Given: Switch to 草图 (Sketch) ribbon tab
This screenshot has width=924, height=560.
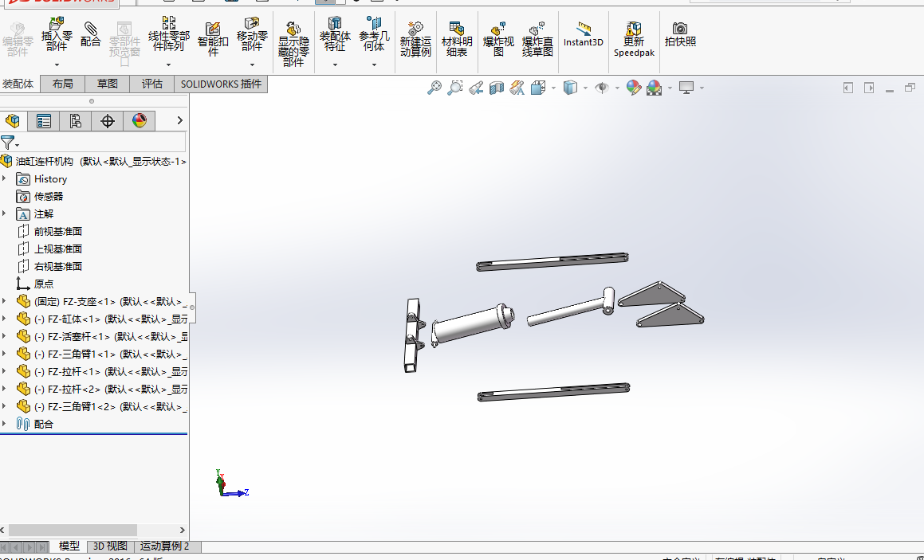Looking at the screenshot, I should [x=108, y=84].
